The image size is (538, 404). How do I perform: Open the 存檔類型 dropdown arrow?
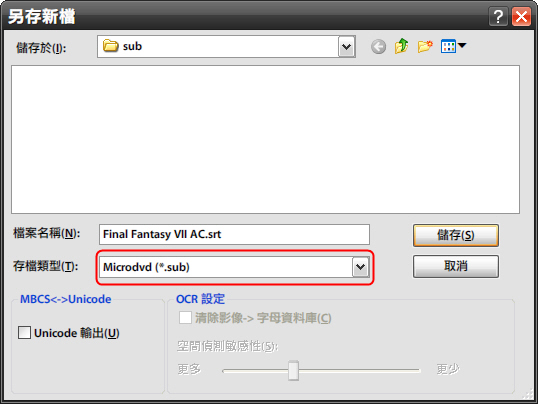(x=360, y=267)
